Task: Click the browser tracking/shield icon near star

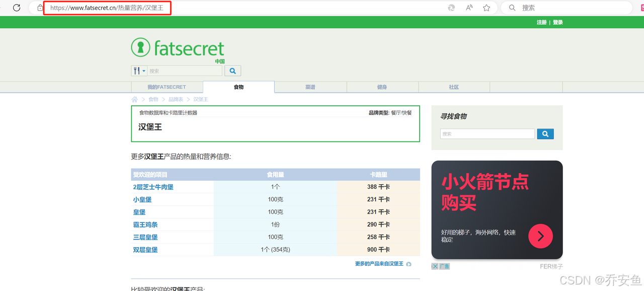Action: (452, 8)
